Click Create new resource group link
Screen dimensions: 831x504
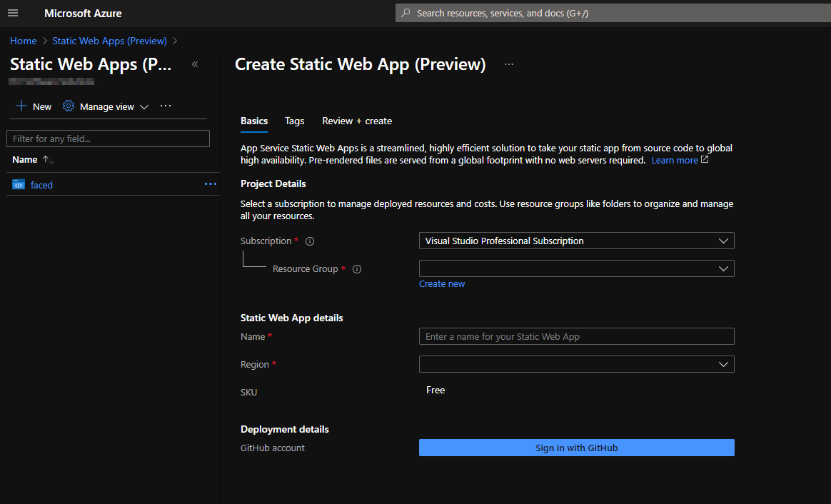(x=442, y=284)
